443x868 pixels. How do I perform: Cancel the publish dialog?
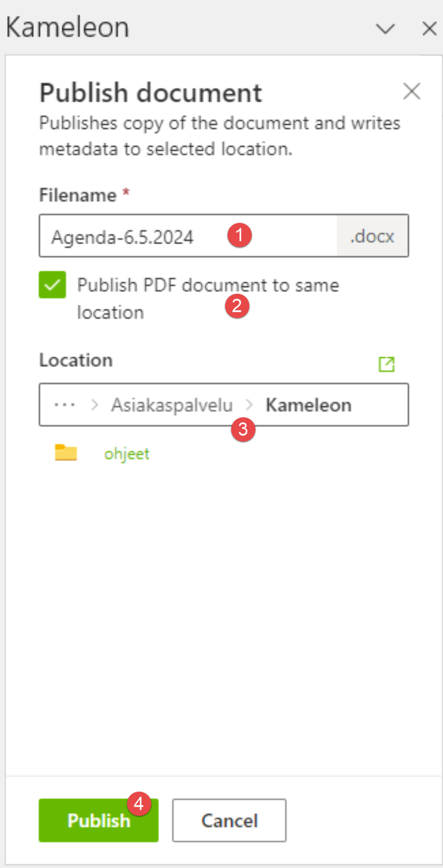click(229, 820)
